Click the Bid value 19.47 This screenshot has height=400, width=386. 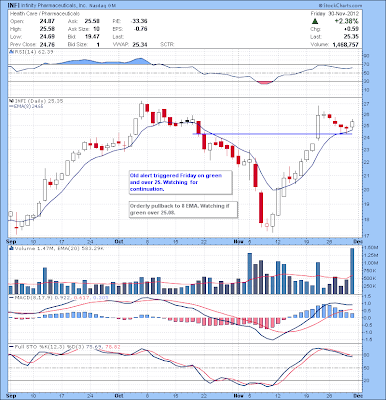93,37
